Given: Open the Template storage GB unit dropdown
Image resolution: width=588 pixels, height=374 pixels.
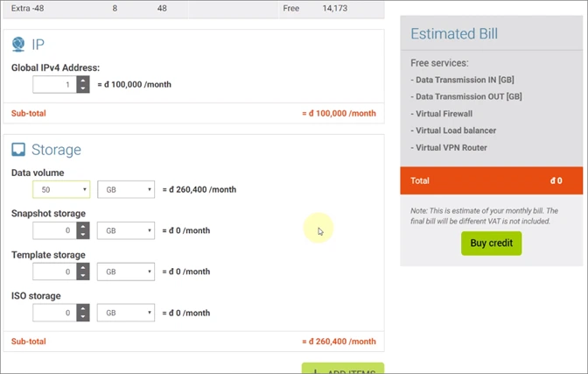Looking at the screenshot, I should pyautogui.click(x=126, y=272).
